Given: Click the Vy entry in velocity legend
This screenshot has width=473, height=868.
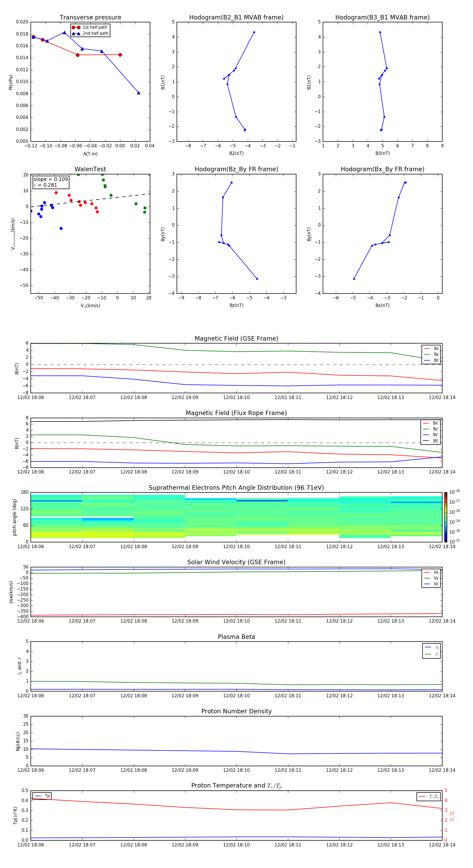Looking at the screenshot, I should tap(431, 578).
